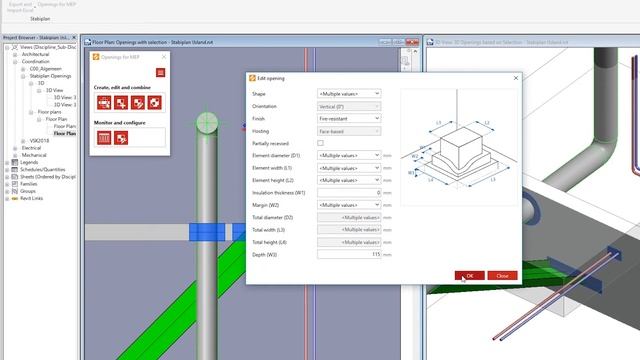The height and width of the screenshot is (360, 640).
Task: Open the Element diameter (D1) dropdown
Action: coord(349,156)
